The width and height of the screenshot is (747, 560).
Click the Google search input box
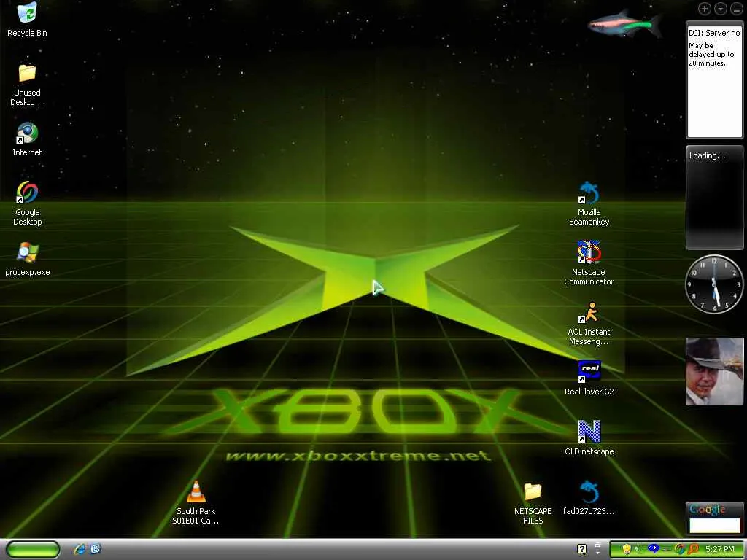[715, 526]
